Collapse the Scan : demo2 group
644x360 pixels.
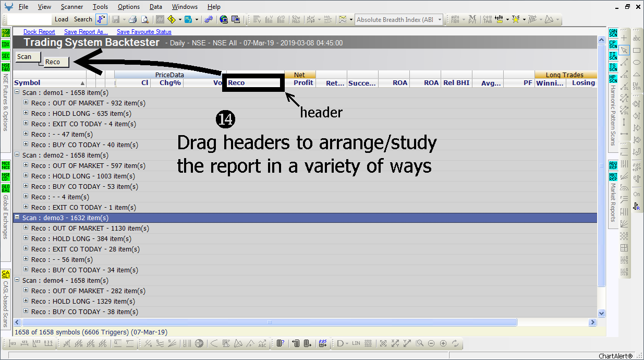(x=17, y=155)
